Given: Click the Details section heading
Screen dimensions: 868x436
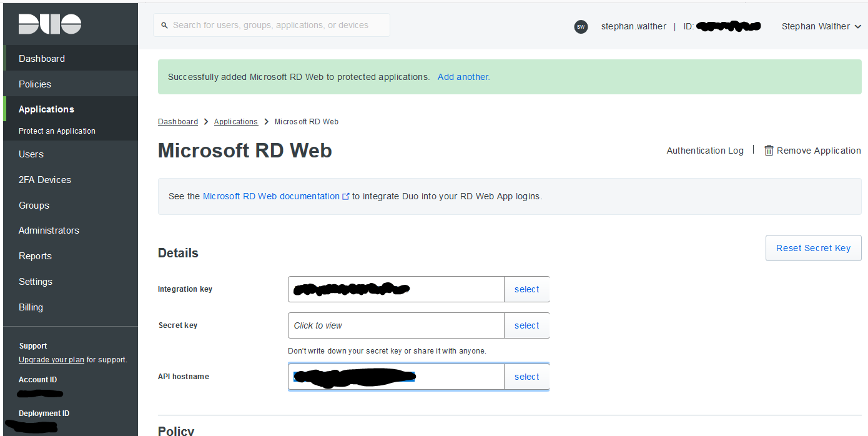Looking at the screenshot, I should coord(178,253).
